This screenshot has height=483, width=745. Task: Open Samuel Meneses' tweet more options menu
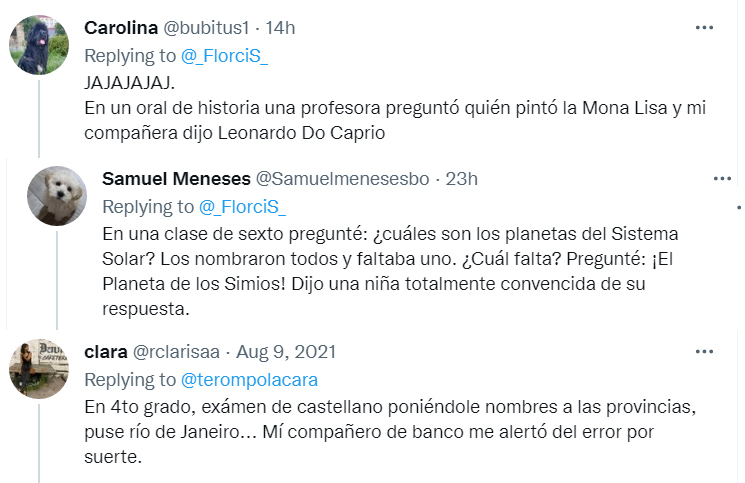tap(722, 178)
